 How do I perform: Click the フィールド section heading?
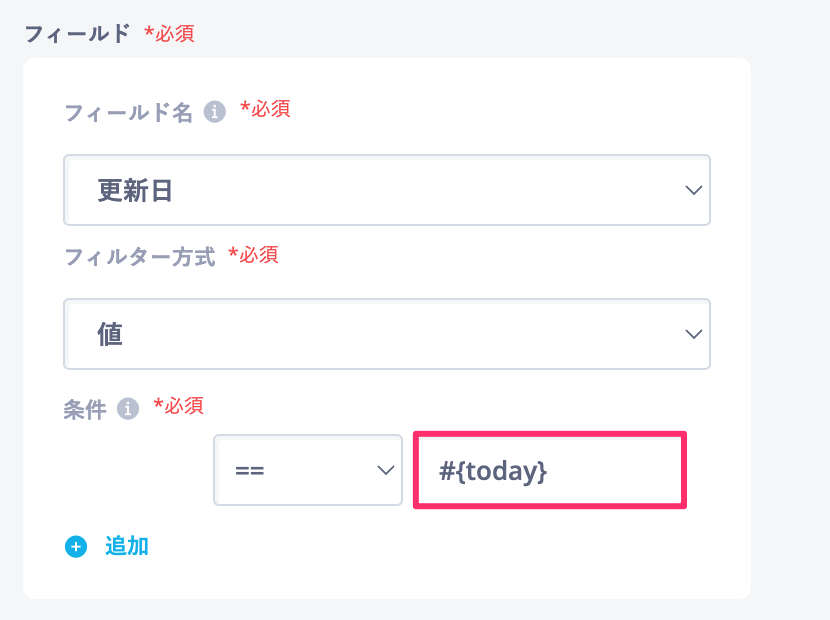[77, 34]
